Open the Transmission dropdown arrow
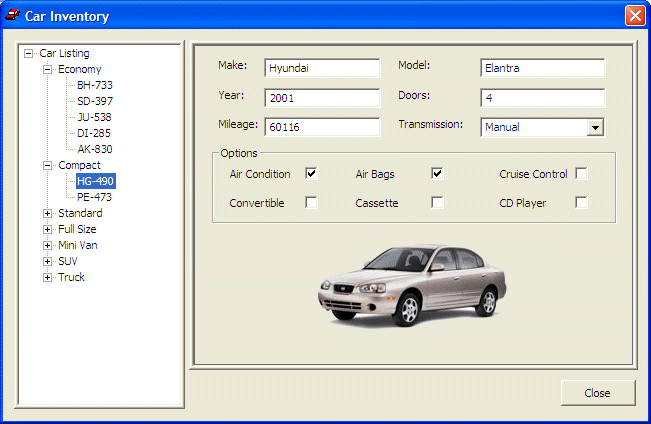This screenshot has height=424, width=651. (595, 127)
